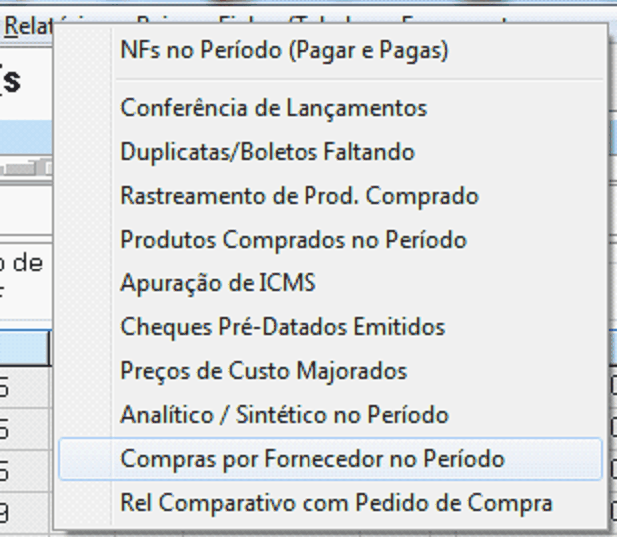Click the bold heading text at top-left
This screenshot has width=618, height=538.
coord(12,80)
